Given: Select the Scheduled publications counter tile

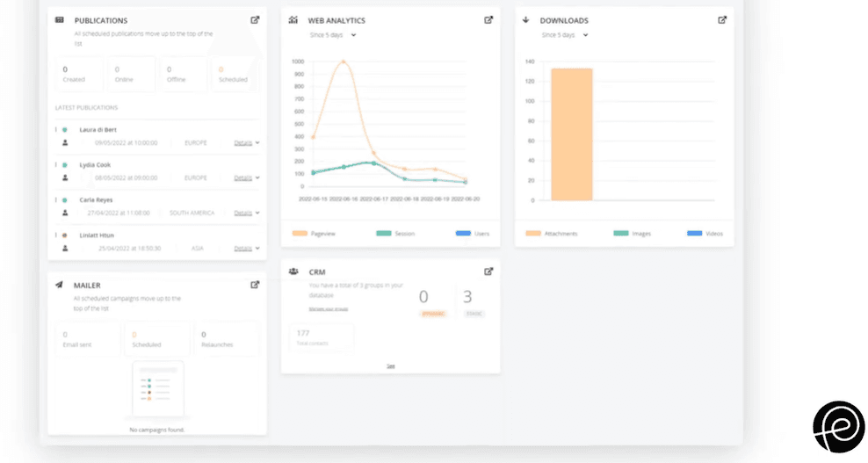Looking at the screenshot, I should click(233, 75).
